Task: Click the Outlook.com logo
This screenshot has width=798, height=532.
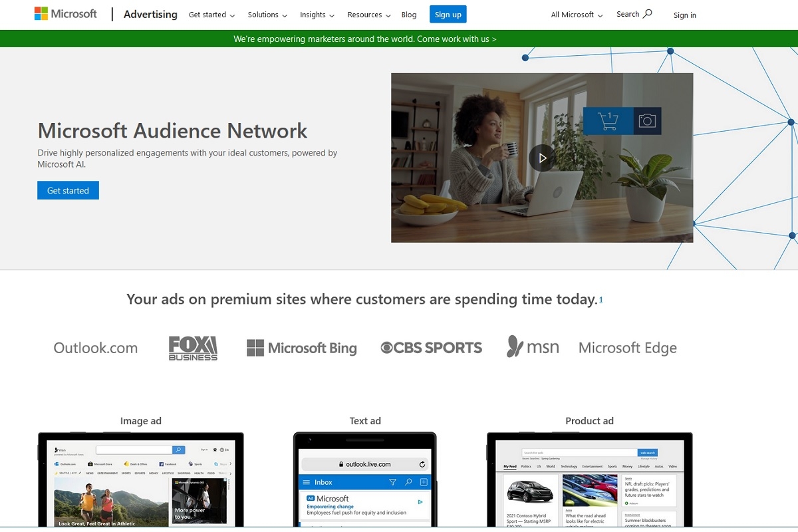Action: coord(96,348)
